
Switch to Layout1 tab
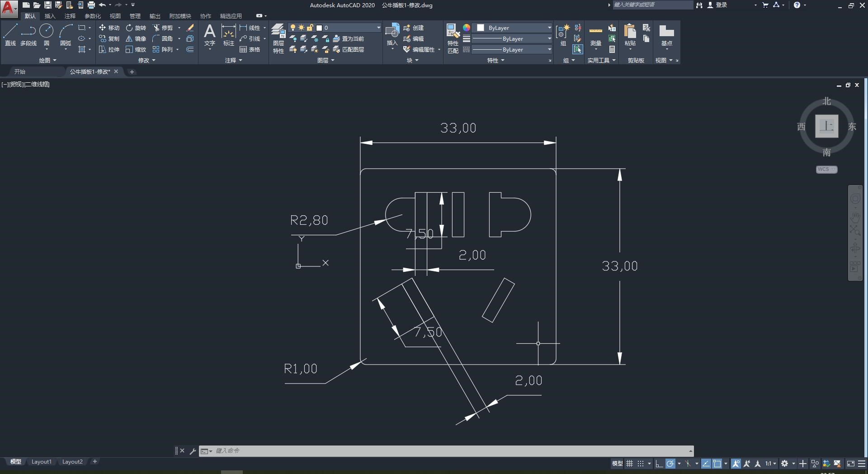pos(42,462)
